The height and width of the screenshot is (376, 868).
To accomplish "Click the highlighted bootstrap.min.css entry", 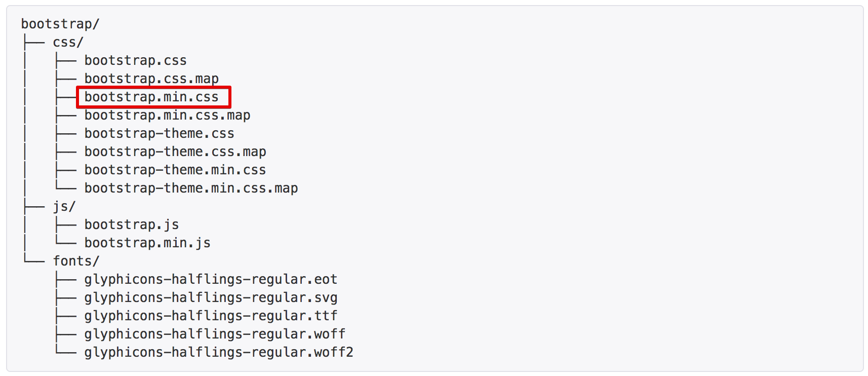I will tap(151, 97).
